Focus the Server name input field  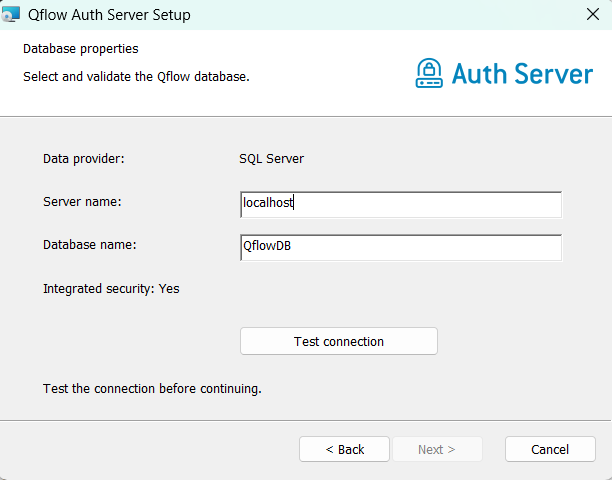point(401,204)
